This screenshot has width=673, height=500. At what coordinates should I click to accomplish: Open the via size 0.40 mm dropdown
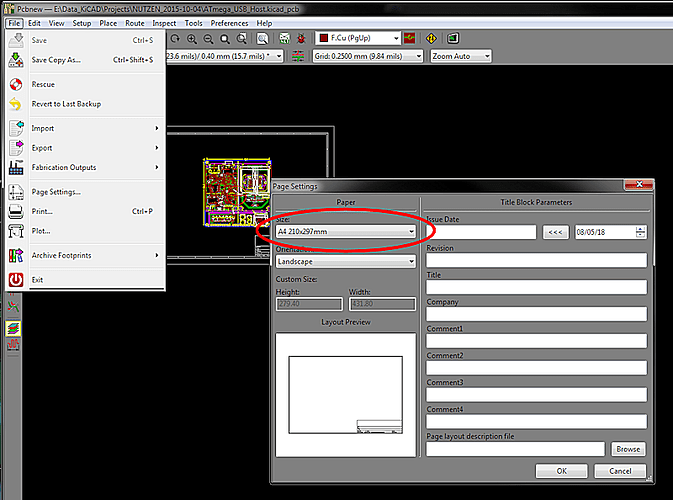click(225, 56)
